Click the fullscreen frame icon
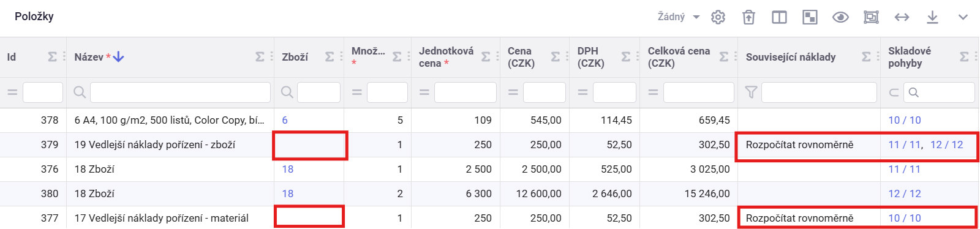 [x=871, y=17]
